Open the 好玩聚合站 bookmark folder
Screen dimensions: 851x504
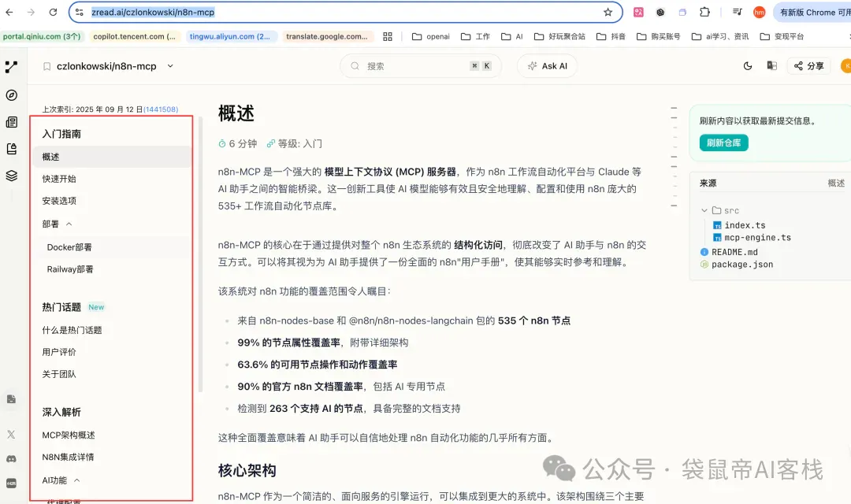559,36
